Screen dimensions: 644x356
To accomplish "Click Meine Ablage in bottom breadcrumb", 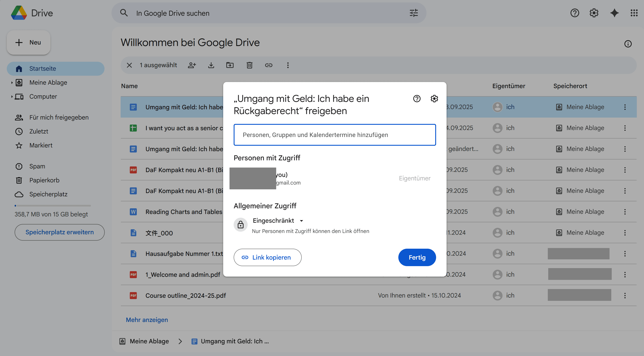I will point(144,341).
